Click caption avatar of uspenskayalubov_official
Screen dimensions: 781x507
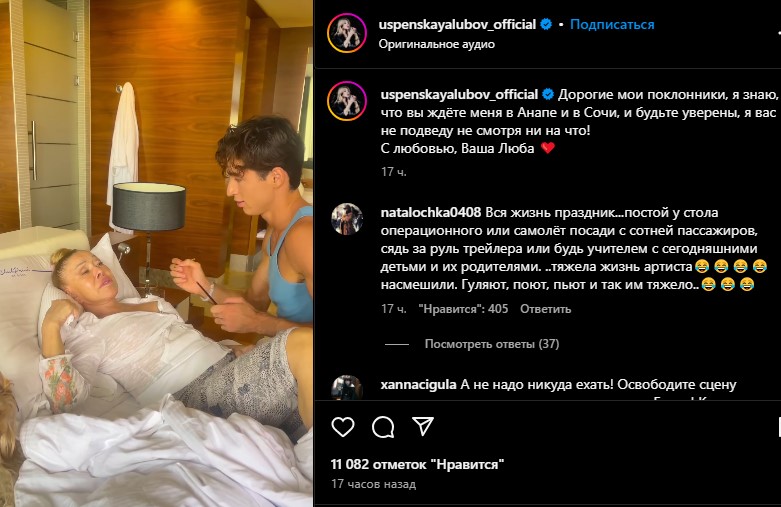347,101
